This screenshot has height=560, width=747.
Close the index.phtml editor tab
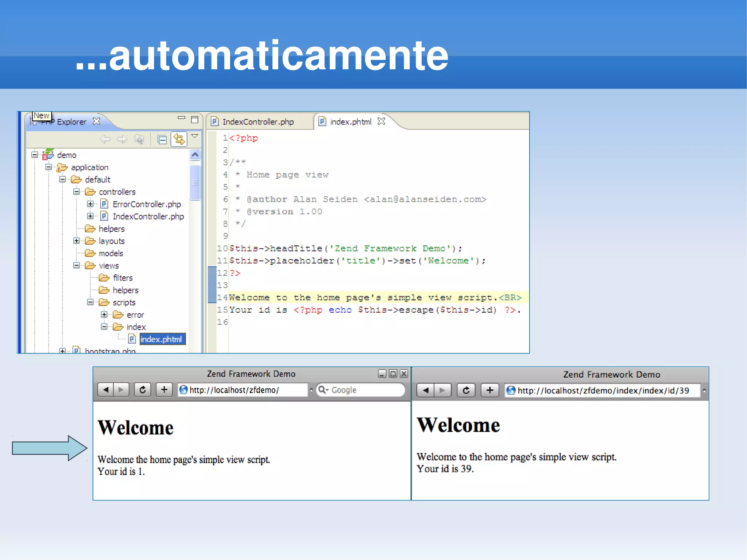[382, 121]
